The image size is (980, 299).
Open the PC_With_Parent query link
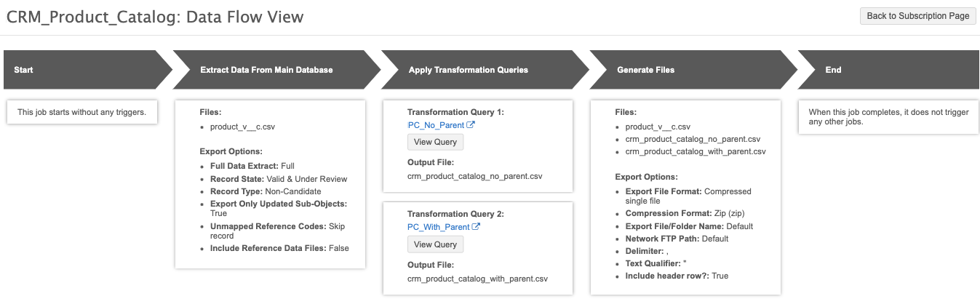click(439, 227)
